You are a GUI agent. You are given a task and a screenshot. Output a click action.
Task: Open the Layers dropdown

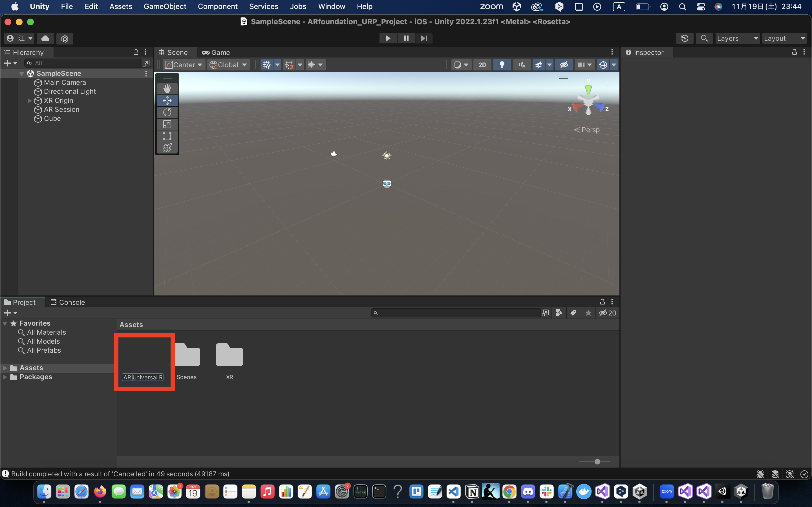pyautogui.click(x=737, y=39)
